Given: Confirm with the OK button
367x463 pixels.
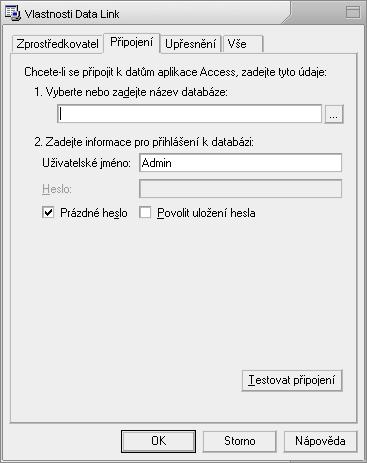Looking at the screenshot, I should click(x=158, y=441).
